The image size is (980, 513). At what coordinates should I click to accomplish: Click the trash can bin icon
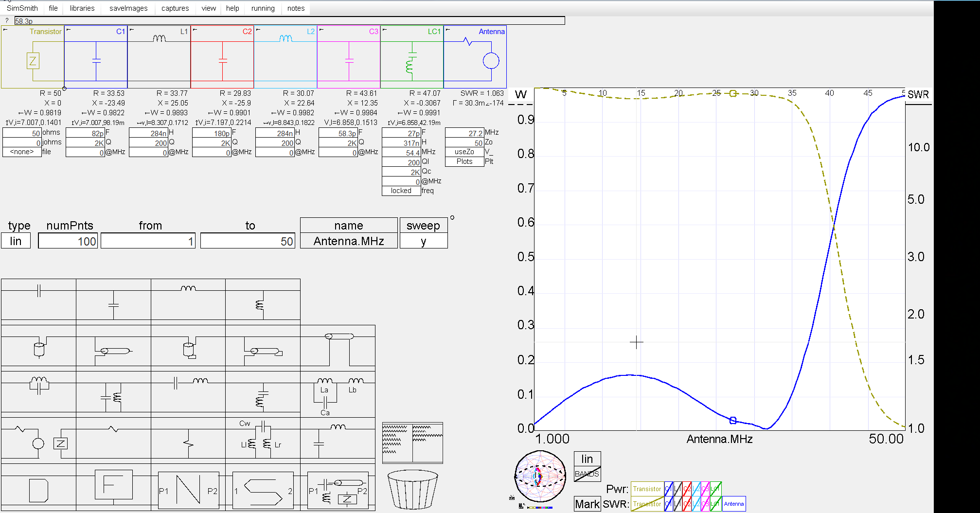(x=412, y=489)
